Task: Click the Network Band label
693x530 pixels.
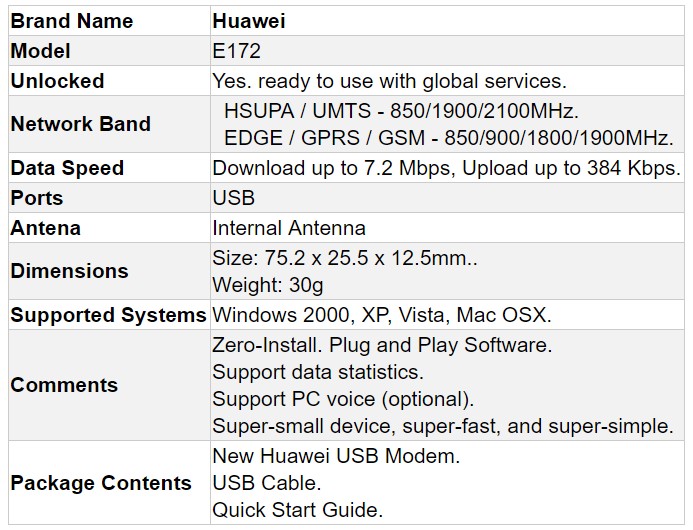Action: pyautogui.click(x=80, y=124)
